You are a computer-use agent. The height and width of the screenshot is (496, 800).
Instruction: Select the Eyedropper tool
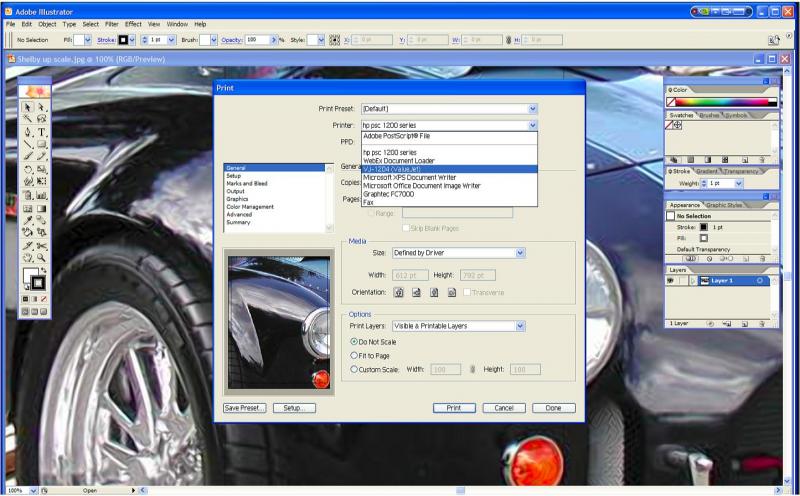pos(28,220)
